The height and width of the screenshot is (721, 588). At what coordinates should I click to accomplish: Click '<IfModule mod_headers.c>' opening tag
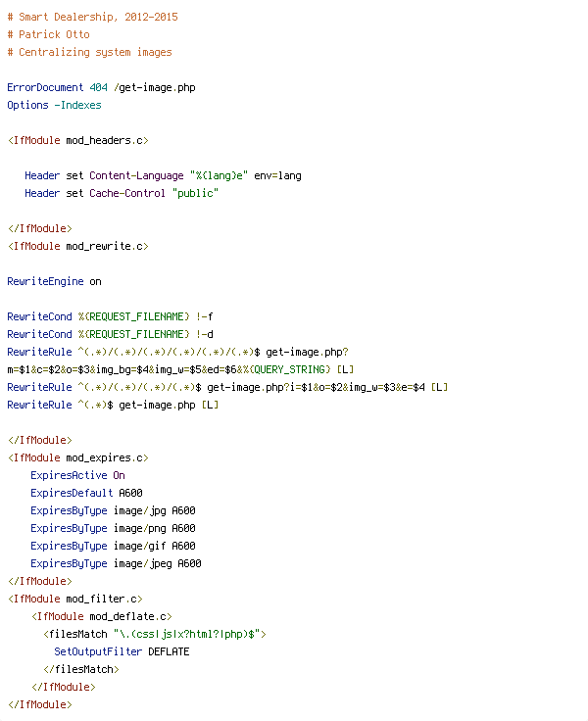pyautogui.click(x=77, y=141)
